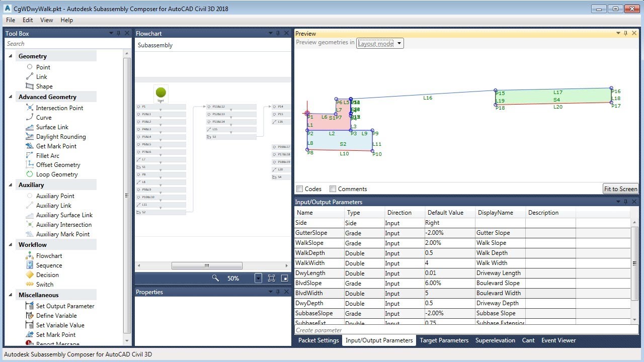
Task: Select the Auxiliary Intersection icon
Action: click(30, 224)
